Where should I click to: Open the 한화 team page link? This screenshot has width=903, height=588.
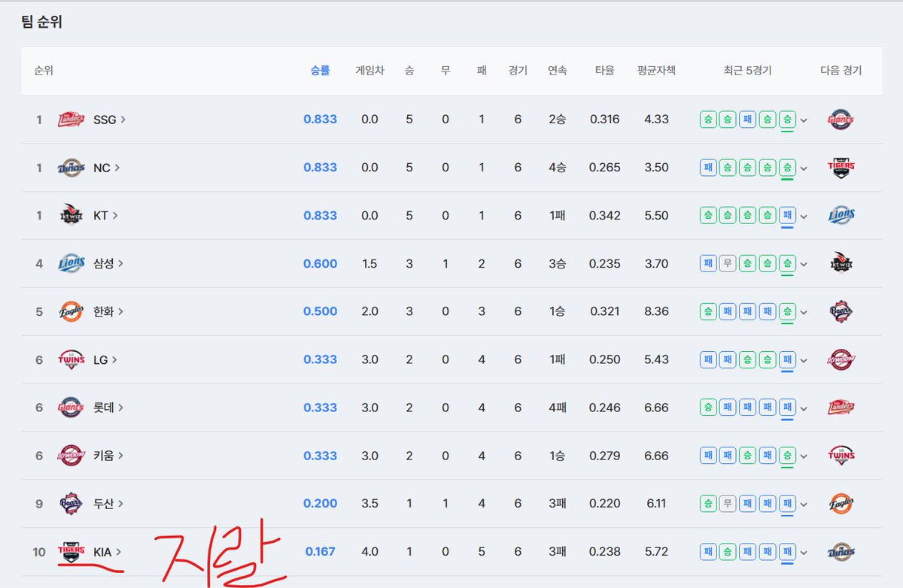[x=108, y=311]
